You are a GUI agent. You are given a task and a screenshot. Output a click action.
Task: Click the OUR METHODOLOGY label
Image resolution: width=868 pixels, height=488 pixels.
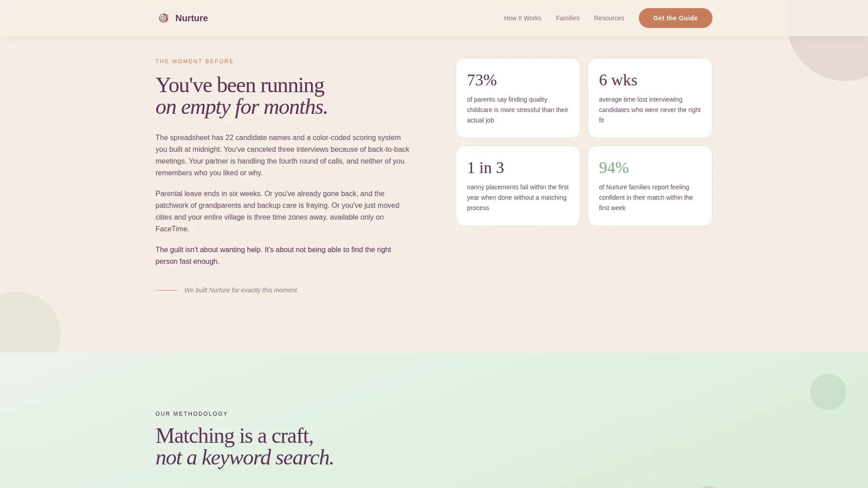pyautogui.click(x=192, y=414)
